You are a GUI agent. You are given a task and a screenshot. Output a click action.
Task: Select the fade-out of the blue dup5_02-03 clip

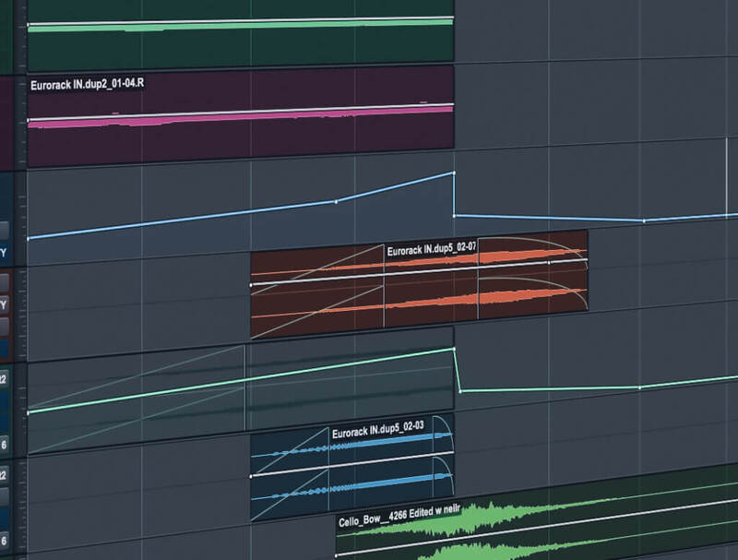(x=445, y=454)
